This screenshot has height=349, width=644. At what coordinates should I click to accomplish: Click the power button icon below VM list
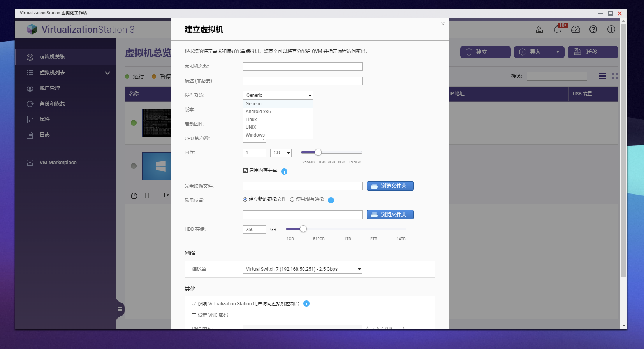(x=134, y=196)
